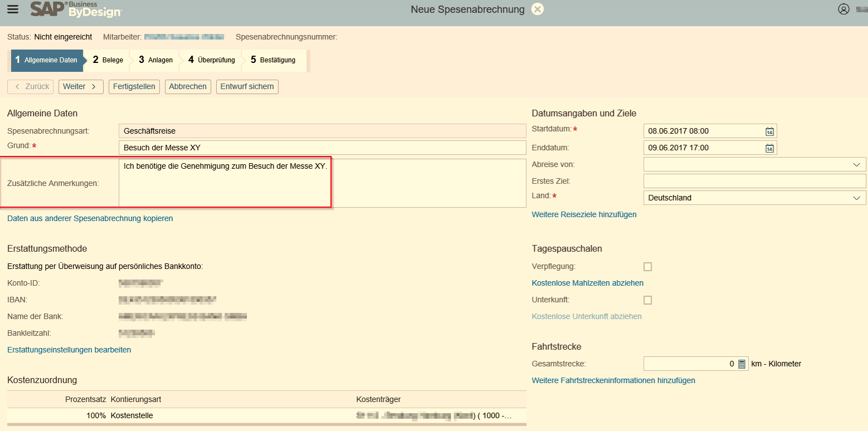Save draft with Entwurf sichern
The width and height of the screenshot is (868, 431).
point(247,87)
